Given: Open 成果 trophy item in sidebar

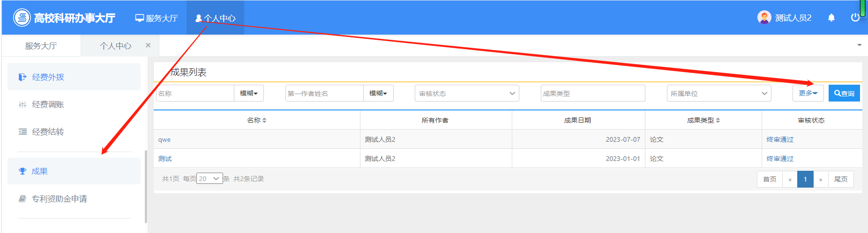Looking at the screenshot, I should [x=39, y=171].
